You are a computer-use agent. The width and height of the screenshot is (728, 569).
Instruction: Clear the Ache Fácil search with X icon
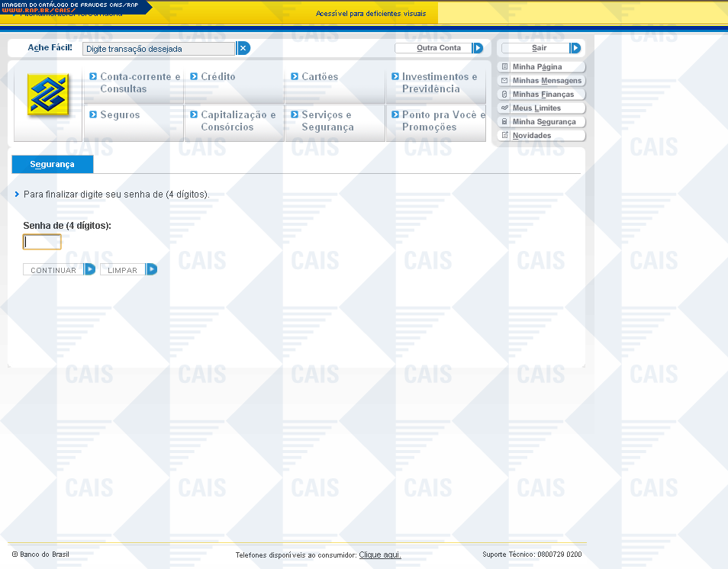(x=243, y=48)
